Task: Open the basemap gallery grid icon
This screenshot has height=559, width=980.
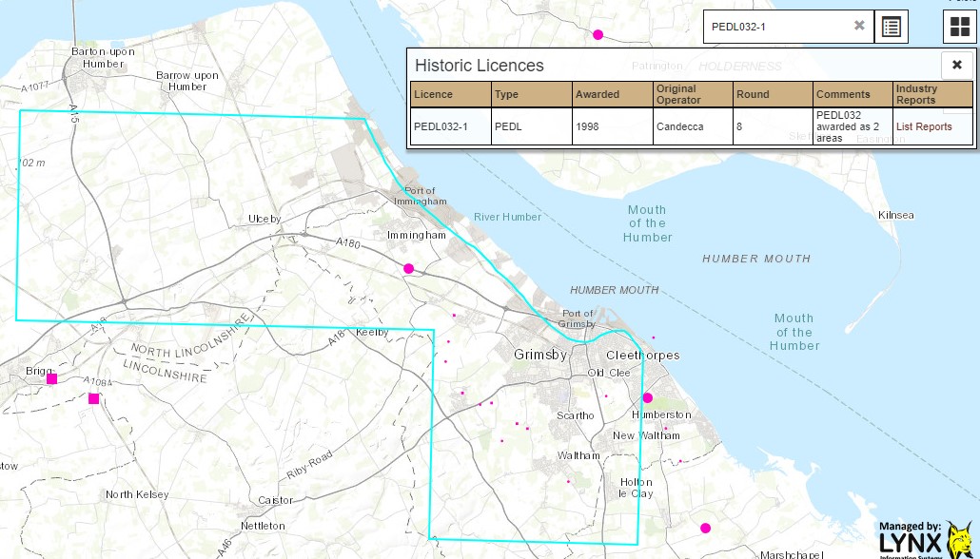Action: pos(957,27)
